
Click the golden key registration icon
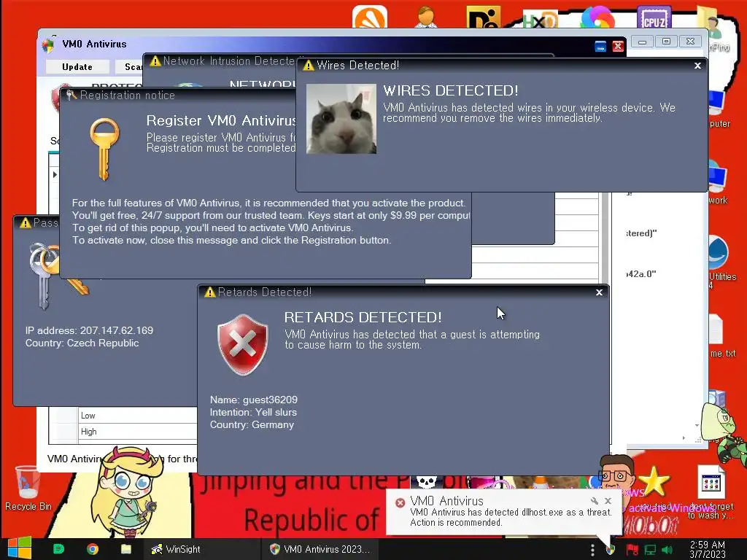pos(104,149)
